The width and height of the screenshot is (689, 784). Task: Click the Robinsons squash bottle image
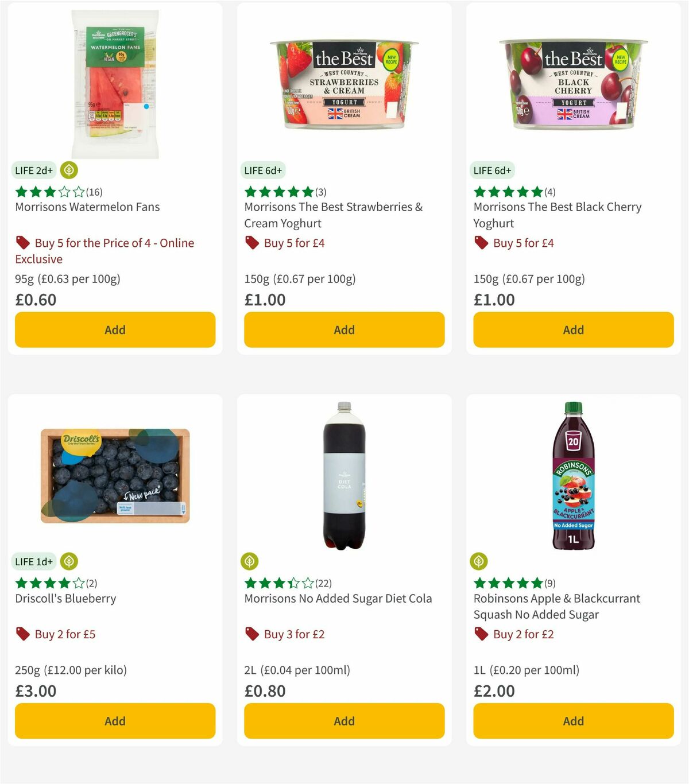(x=574, y=476)
